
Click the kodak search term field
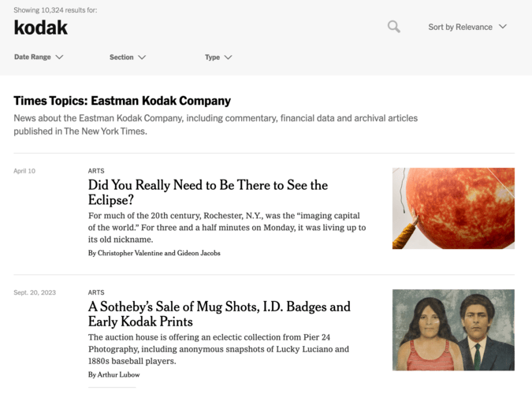point(41,28)
